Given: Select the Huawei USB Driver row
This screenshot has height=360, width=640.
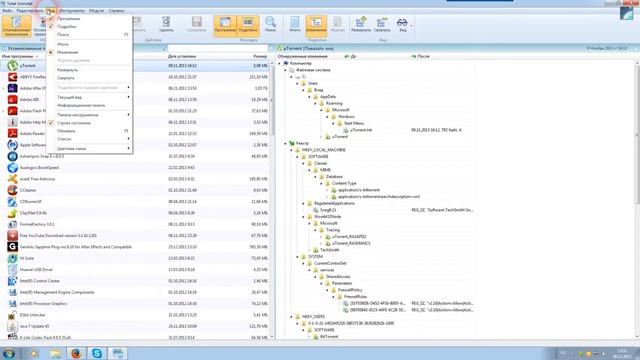Looking at the screenshot, I should coord(135,269).
